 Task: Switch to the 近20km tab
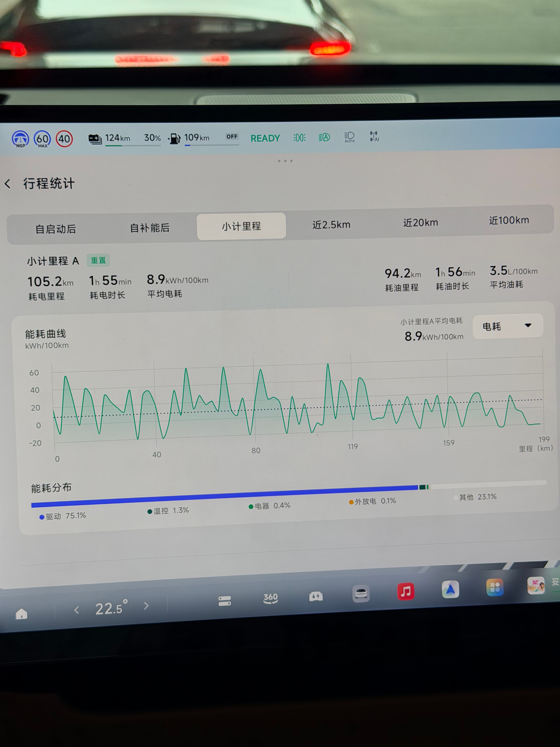coord(421,223)
